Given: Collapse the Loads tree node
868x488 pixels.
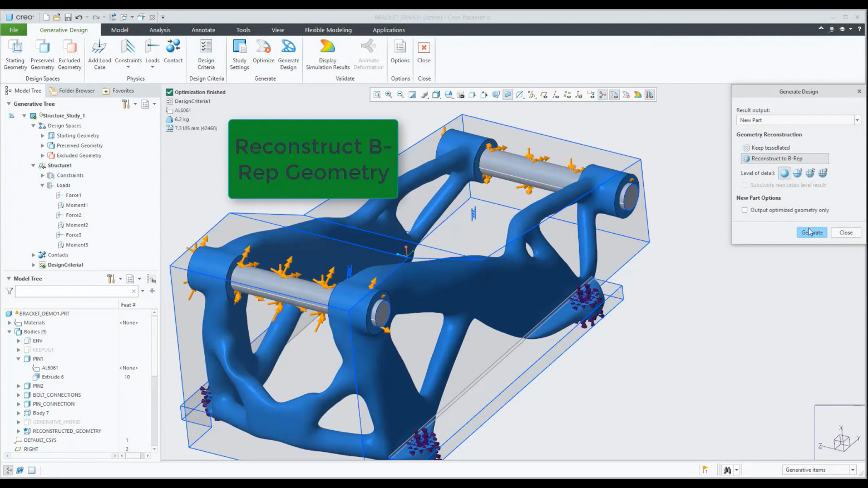Looking at the screenshot, I should pos(43,185).
